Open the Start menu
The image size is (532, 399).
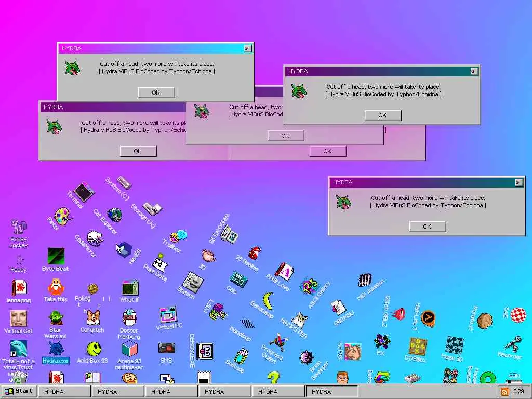[x=19, y=391]
